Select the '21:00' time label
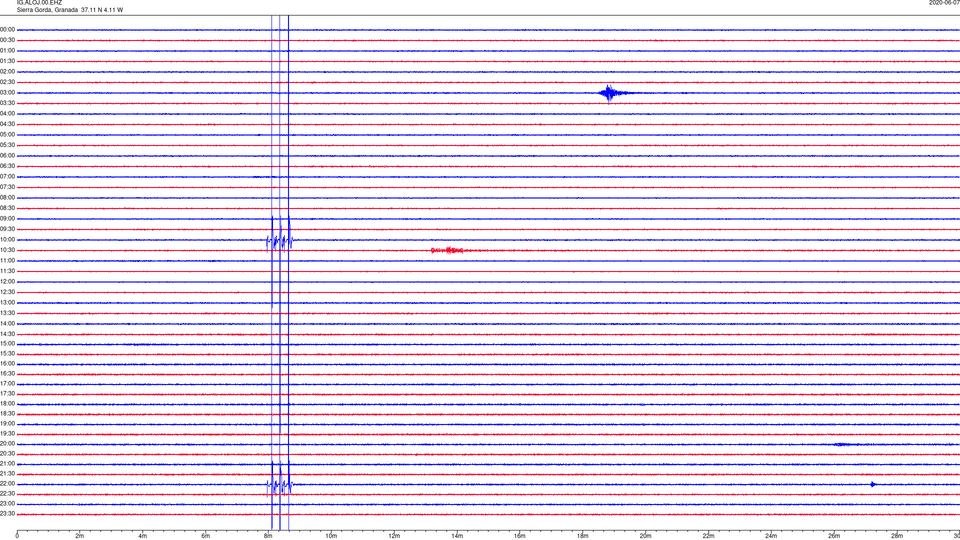This screenshot has height=540, width=960. (8, 463)
